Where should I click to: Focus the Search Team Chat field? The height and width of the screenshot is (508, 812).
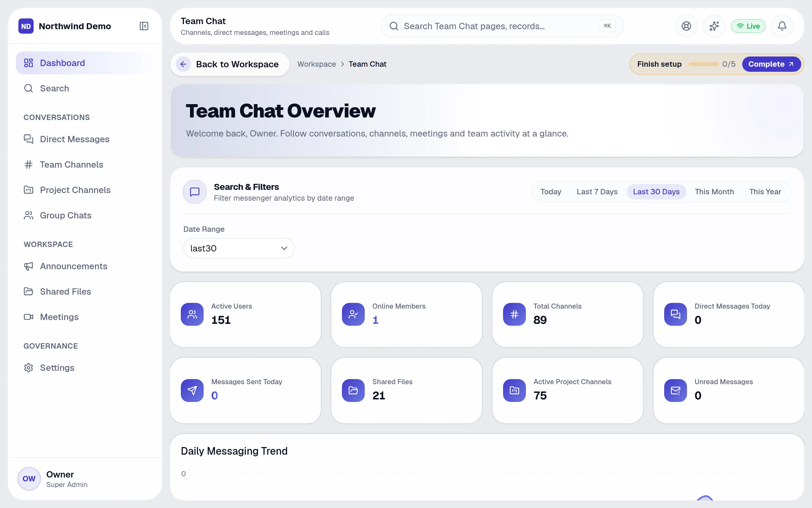coord(502,26)
